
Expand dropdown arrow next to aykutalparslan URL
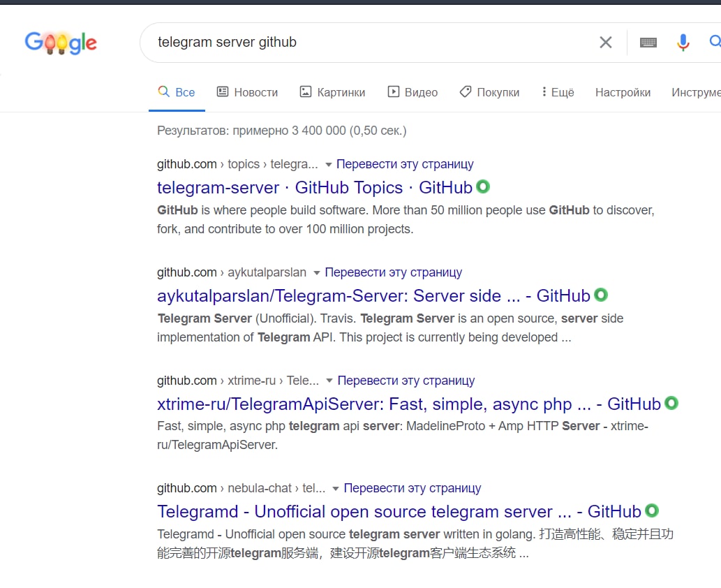[316, 273]
